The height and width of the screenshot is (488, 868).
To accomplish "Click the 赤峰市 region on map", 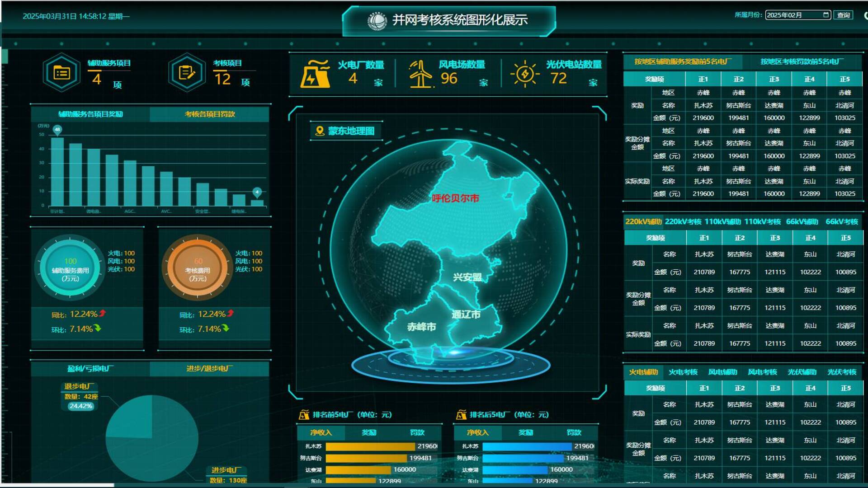I will coord(421,327).
